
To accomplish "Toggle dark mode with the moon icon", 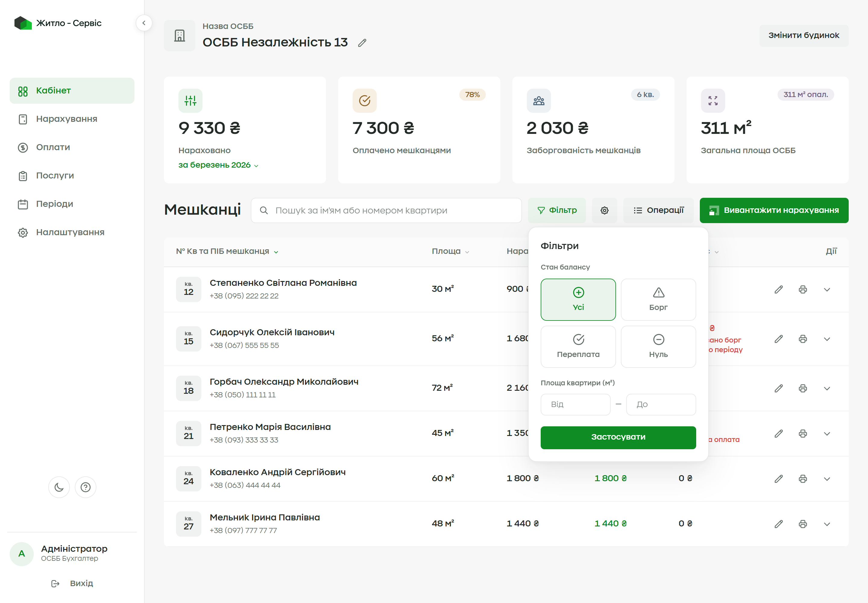I will (59, 488).
